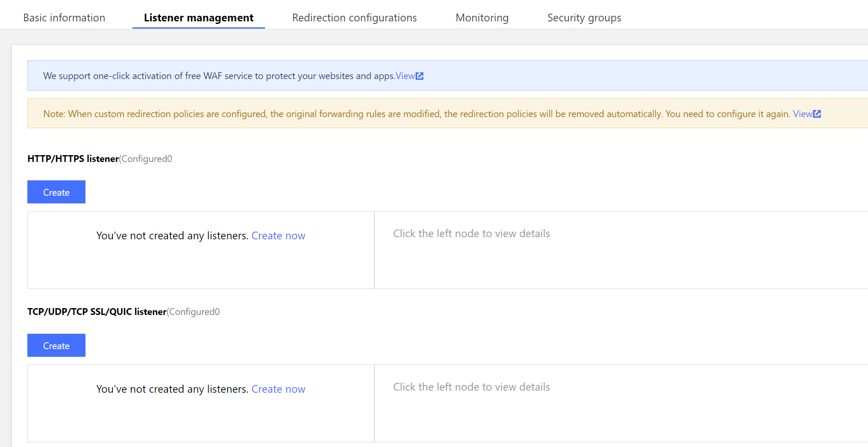The image size is (868, 447).
Task: Click View link in WAF service banner
Action: click(405, 76)
